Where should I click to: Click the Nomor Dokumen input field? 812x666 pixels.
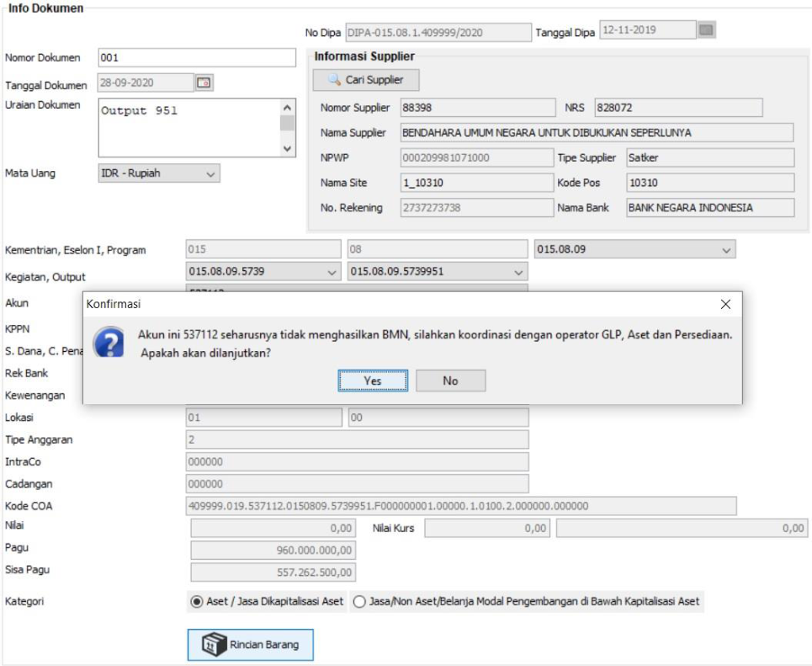click(197, 58)
